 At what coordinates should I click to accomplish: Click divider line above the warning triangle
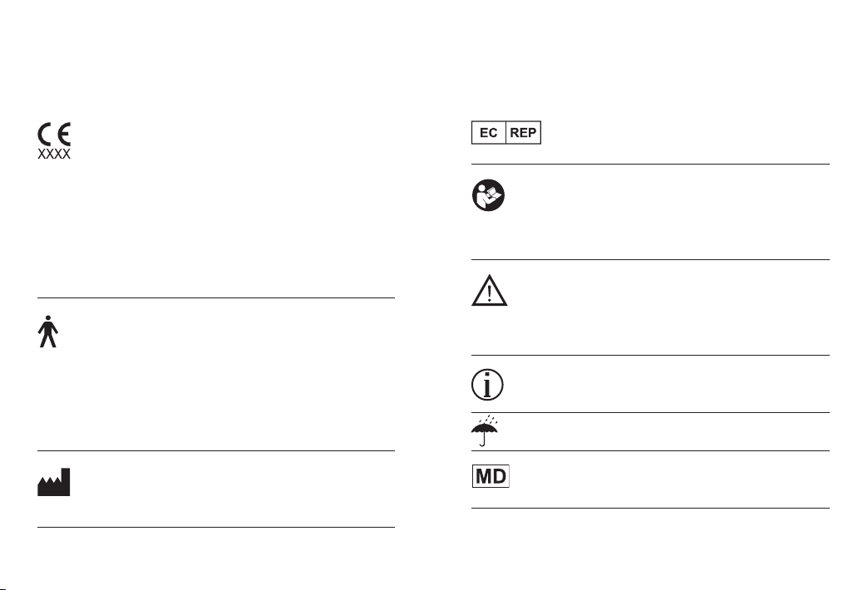650,259
